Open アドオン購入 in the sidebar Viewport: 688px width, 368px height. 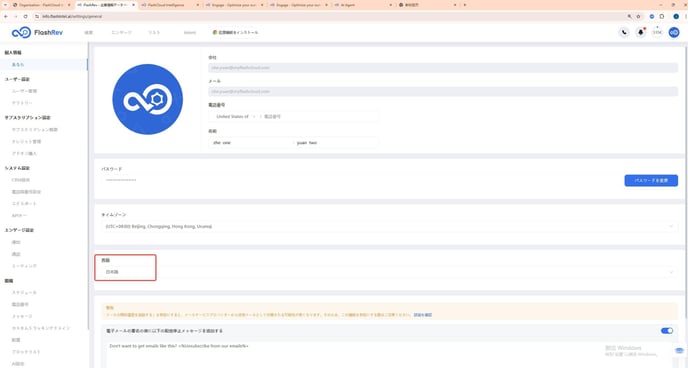(24, 154)
